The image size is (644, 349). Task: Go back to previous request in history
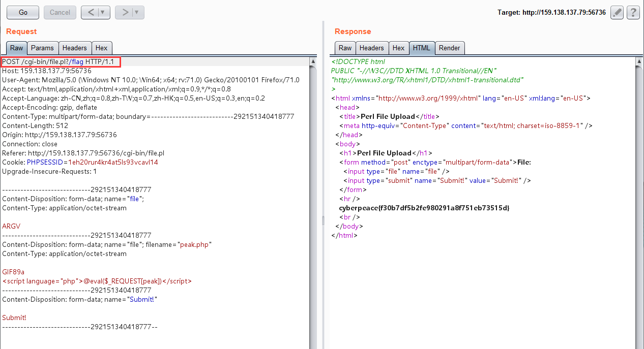91,12
